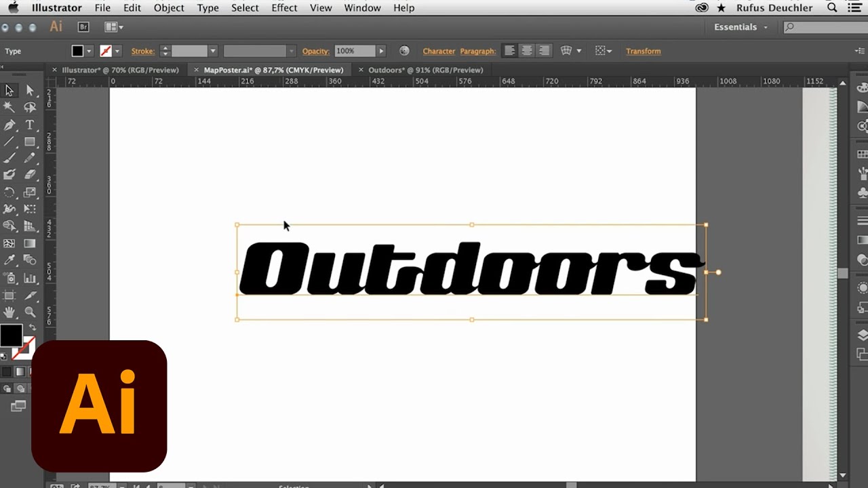Click the black fill swatch in control bar
868x488 pixels.
pos(77,51)
